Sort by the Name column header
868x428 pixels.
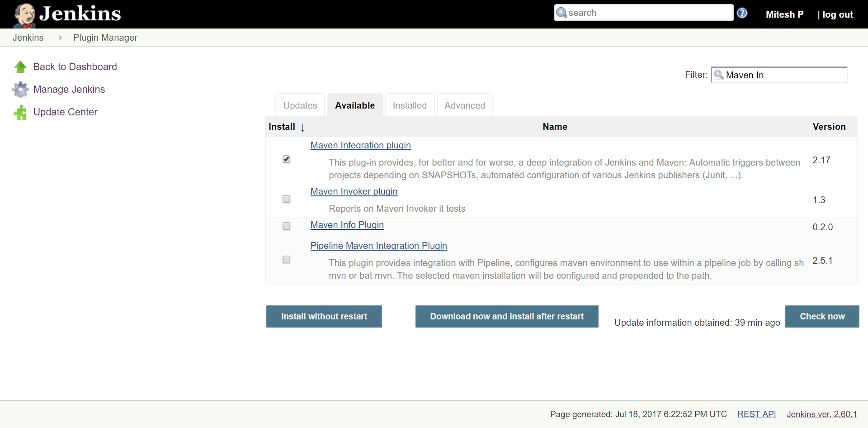pyautogui.click(x=555, y=127)
